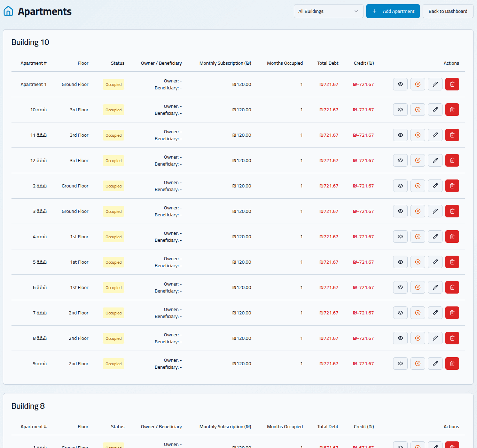
Task: Show details of شقة 3 with eye icon
Action: (400, 211)
